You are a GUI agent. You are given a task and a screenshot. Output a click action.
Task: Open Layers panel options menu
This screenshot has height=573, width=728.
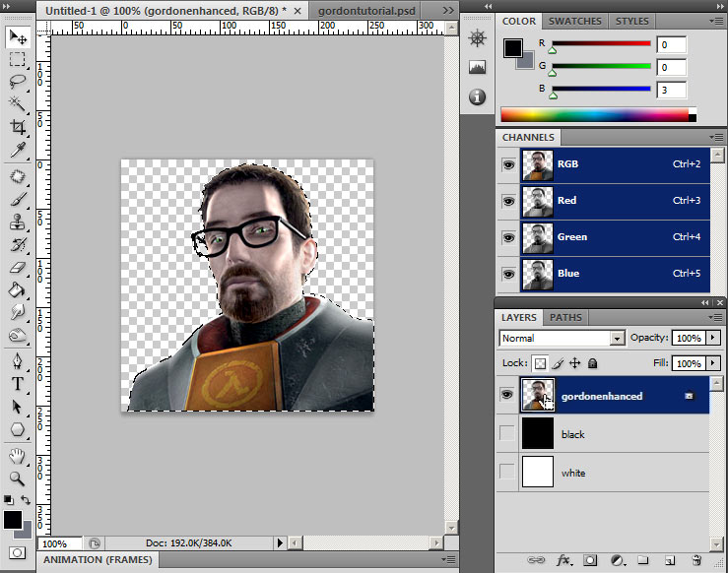pyautogui.click(x=716, y=317)
